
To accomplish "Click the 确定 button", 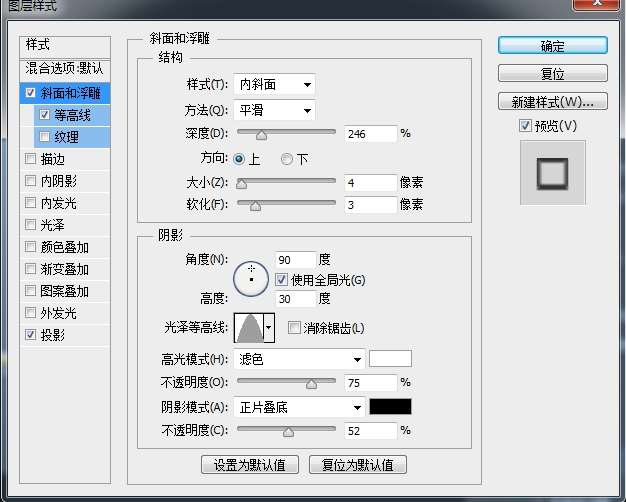I will click(552, 46).
